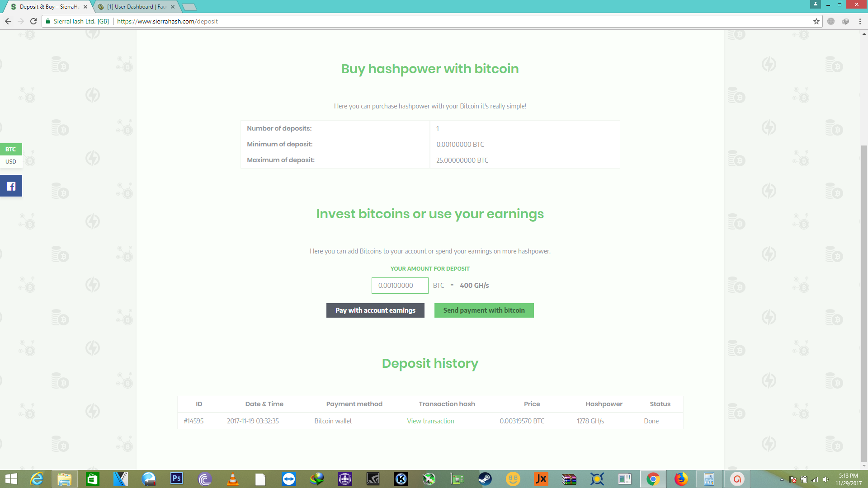Open Firefox from the taskbar
This screenshot has height=488, width=868.
(x=681, y=479)
